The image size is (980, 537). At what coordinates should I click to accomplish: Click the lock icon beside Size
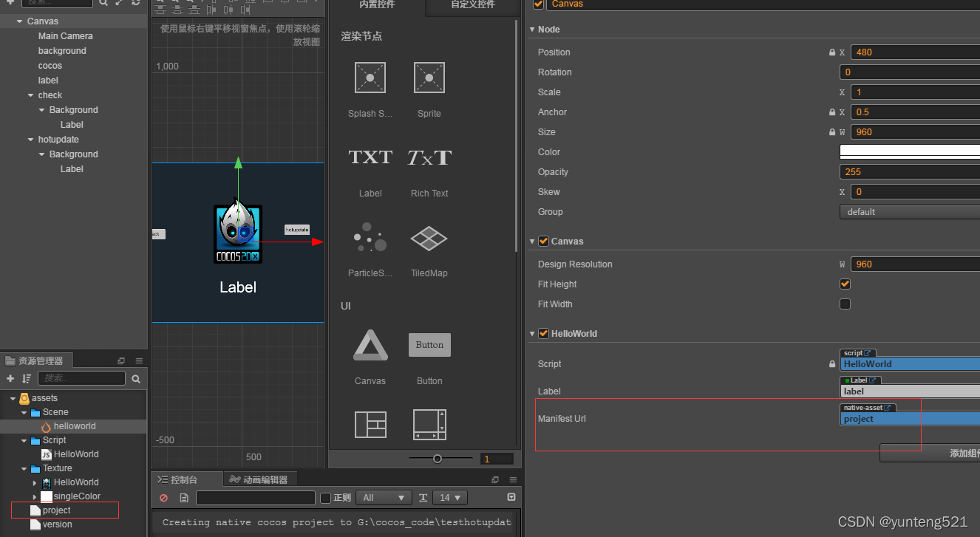click(832, 132)
